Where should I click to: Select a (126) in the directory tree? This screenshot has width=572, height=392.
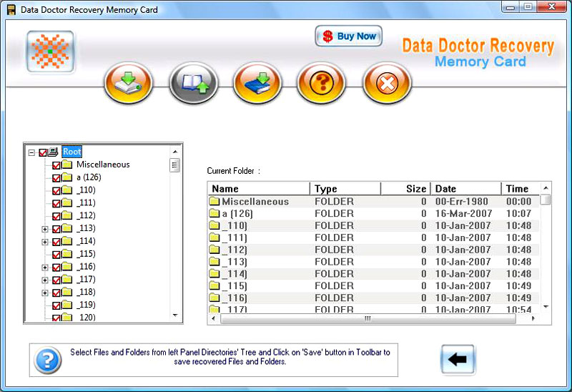[89, 177]
